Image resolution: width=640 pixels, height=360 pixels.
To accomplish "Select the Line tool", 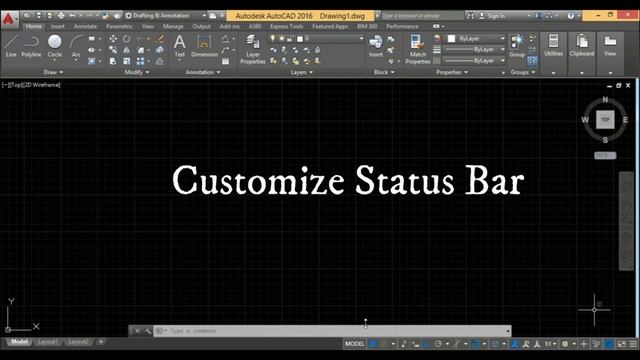I will coord(11,46).
